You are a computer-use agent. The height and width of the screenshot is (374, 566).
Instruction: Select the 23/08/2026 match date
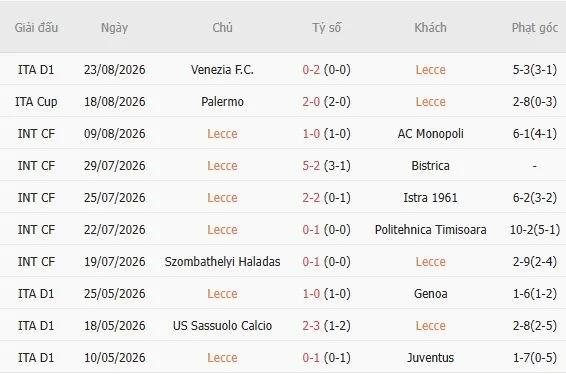[x=114, y=70]
